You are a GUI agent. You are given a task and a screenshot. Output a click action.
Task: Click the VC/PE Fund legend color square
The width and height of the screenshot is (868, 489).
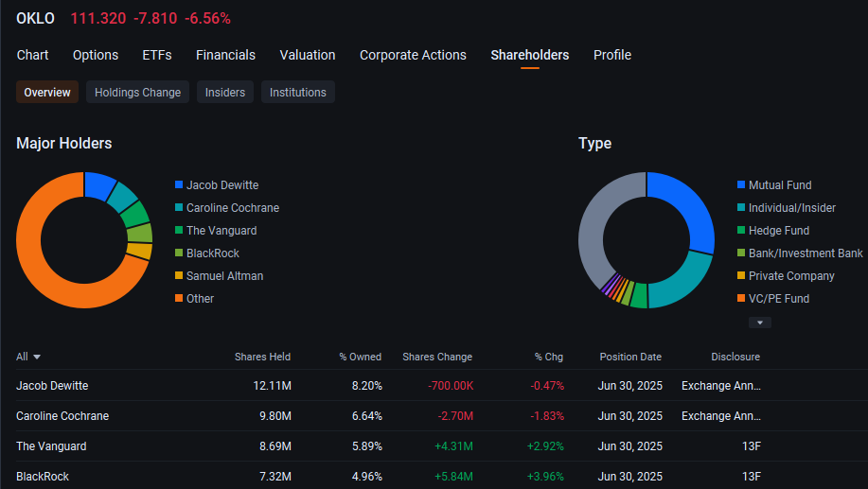[741, 299]
